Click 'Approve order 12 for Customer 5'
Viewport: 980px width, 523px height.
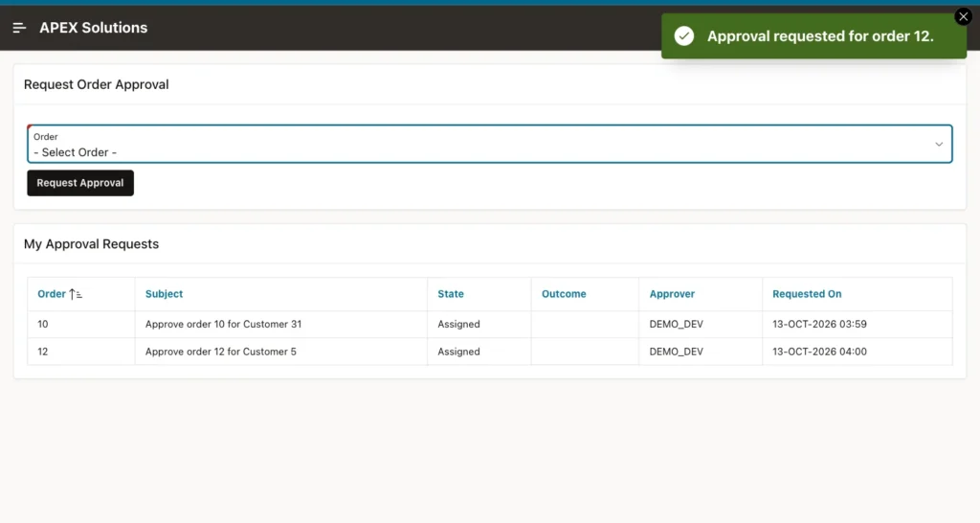coord(221,352)
